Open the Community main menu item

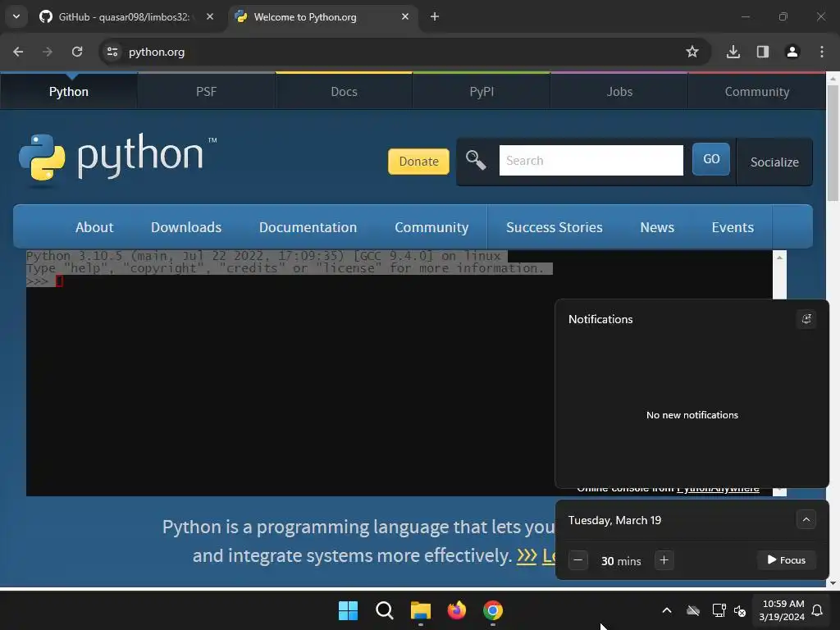pos(431,227)
